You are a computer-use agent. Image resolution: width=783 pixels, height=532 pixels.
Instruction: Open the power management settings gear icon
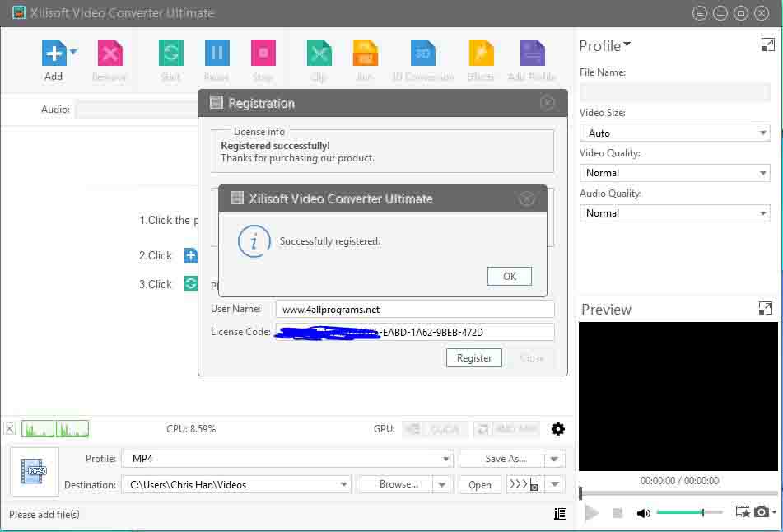pyautogui.click(x=557, y=428)
